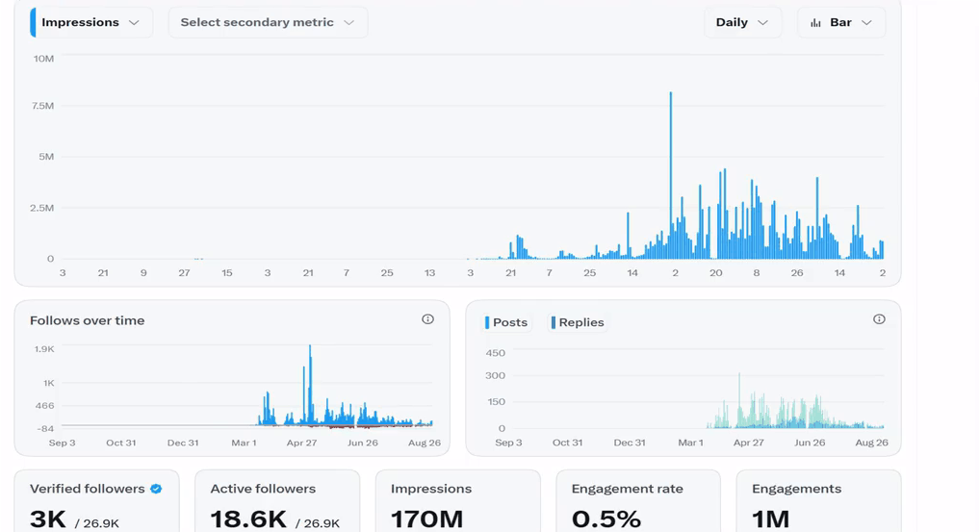The width and height of the screenshot is (980, 532).
Task: Click the Engagements 1M value
Action: tap(771, 519)
